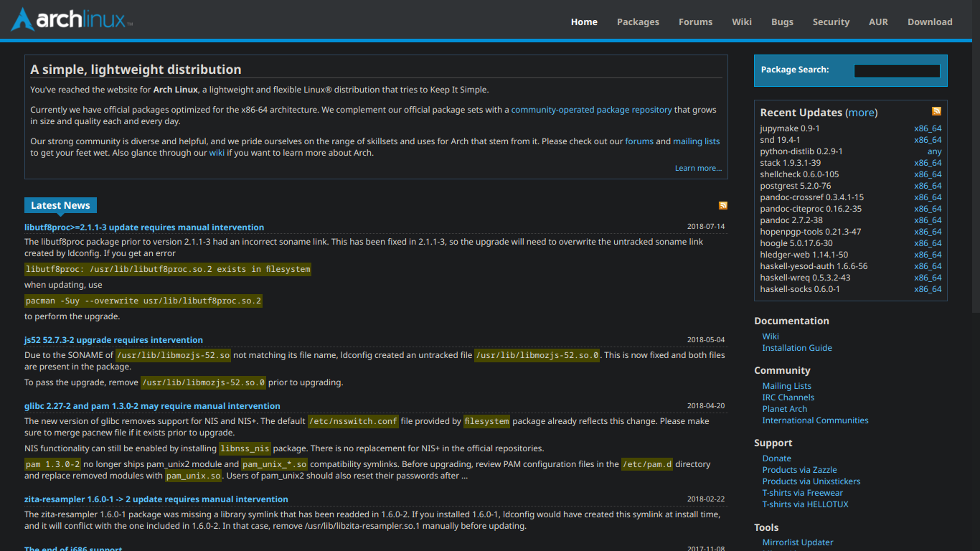Viewport: 980px width, 551px height.
Task: Visit Planet Arch
Action: click(784, 408)
